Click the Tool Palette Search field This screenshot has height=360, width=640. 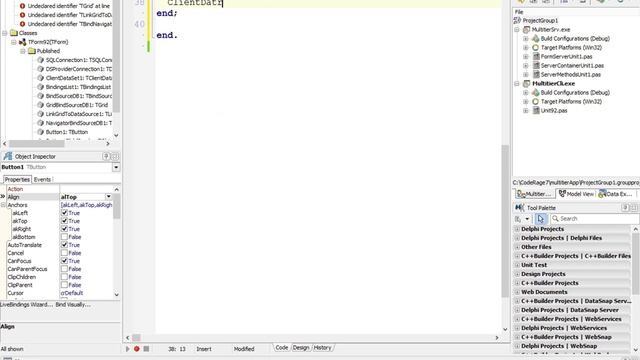pos(595,219)
